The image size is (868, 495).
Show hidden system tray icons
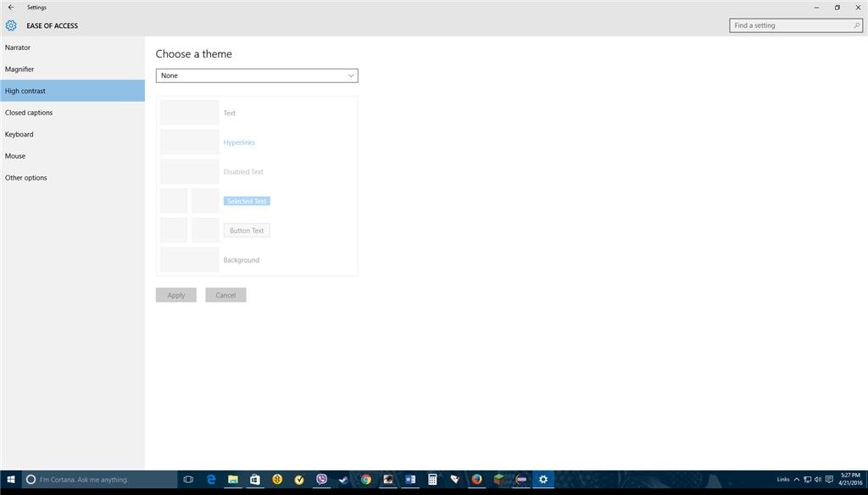pos(797,480)
